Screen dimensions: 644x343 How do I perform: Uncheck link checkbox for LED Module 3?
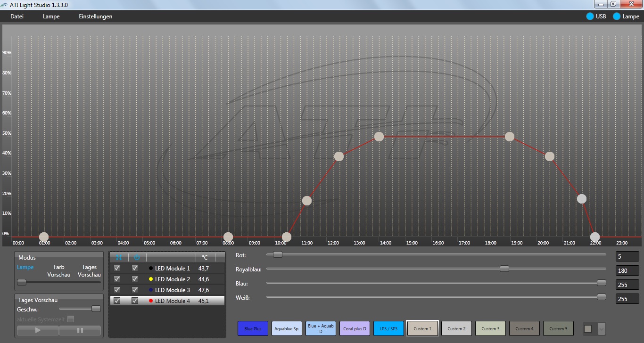click(117, 290)
